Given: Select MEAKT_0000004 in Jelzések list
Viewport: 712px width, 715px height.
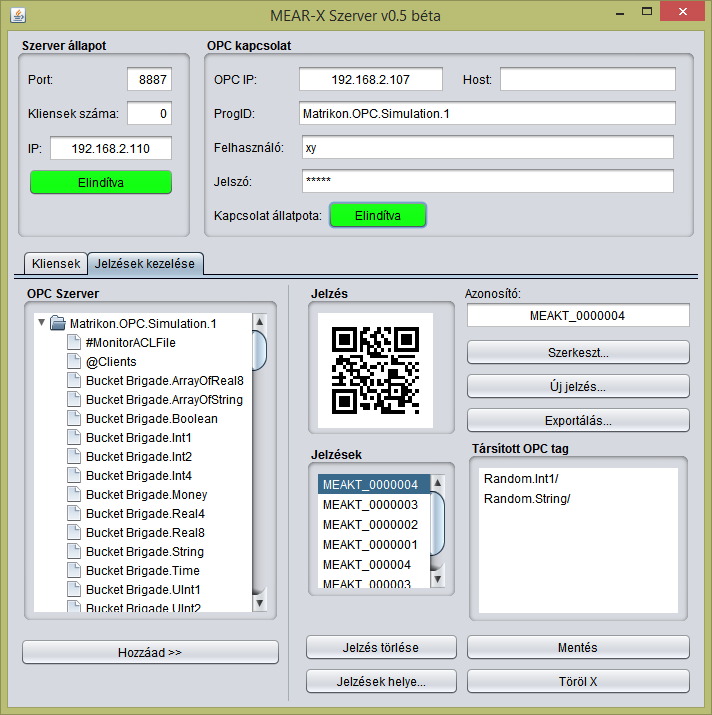Looking at the screenshot, I should click(x=374, y=484).
